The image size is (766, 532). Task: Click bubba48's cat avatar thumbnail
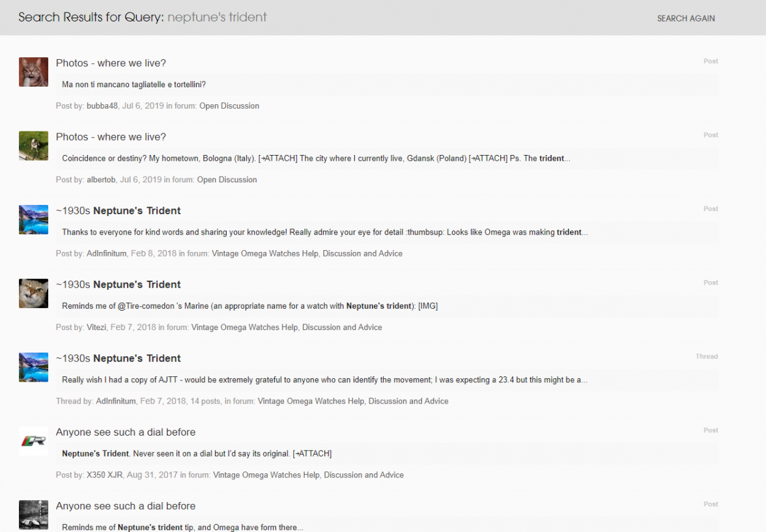tap(33, 72)
